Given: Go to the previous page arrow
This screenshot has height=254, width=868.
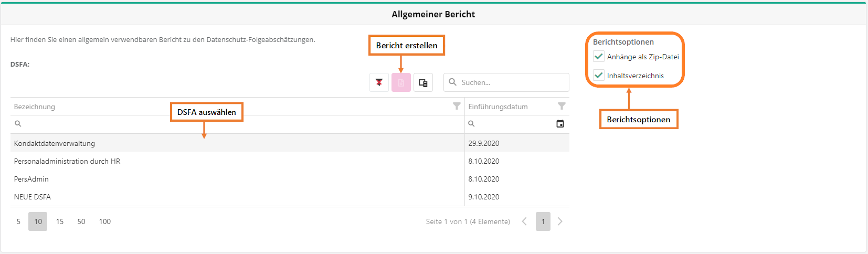Looking at the screenshot, I should pos(524,221).
